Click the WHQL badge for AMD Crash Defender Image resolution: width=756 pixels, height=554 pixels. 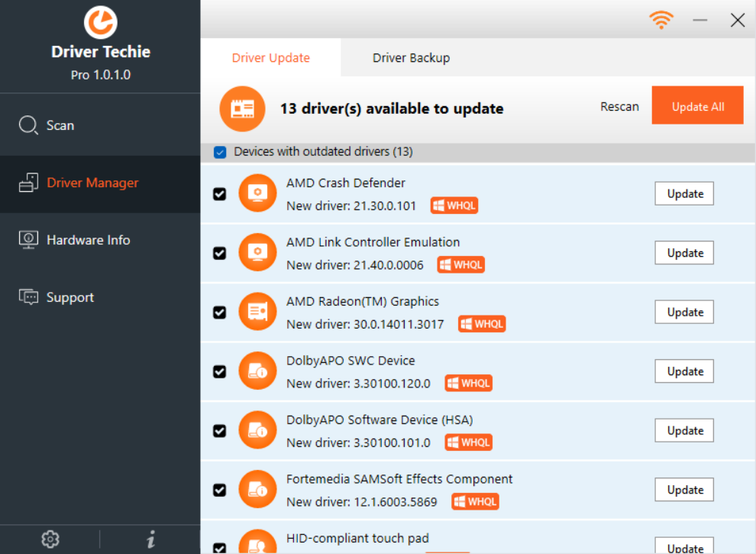coord(454,206)
